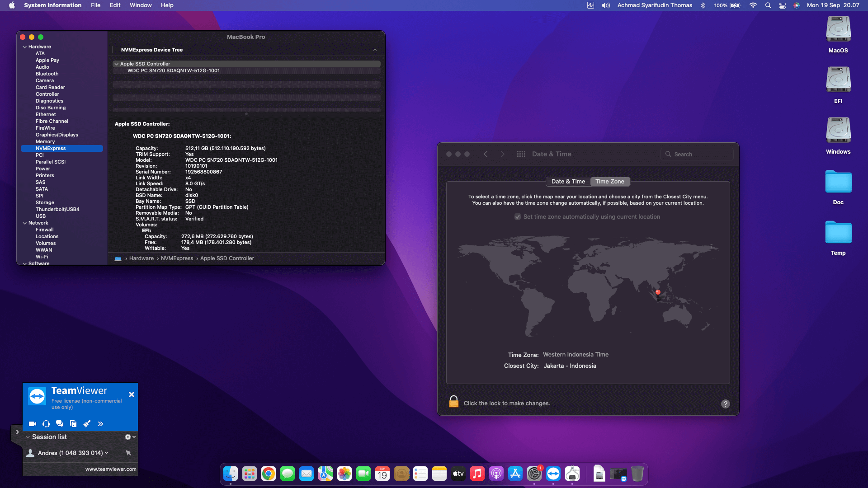The image size is (868, 488).
Task: Click the TeamViewer whiteboard brush icon
Action: point(87,424)
